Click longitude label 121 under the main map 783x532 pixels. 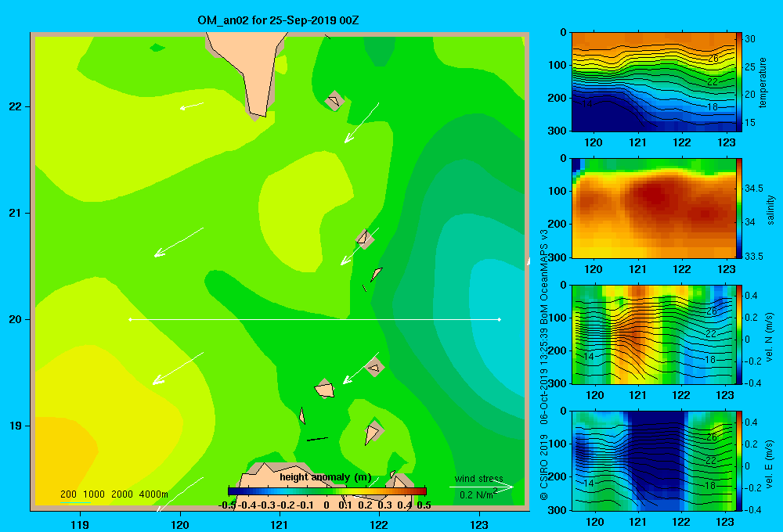tap(280, 524)
